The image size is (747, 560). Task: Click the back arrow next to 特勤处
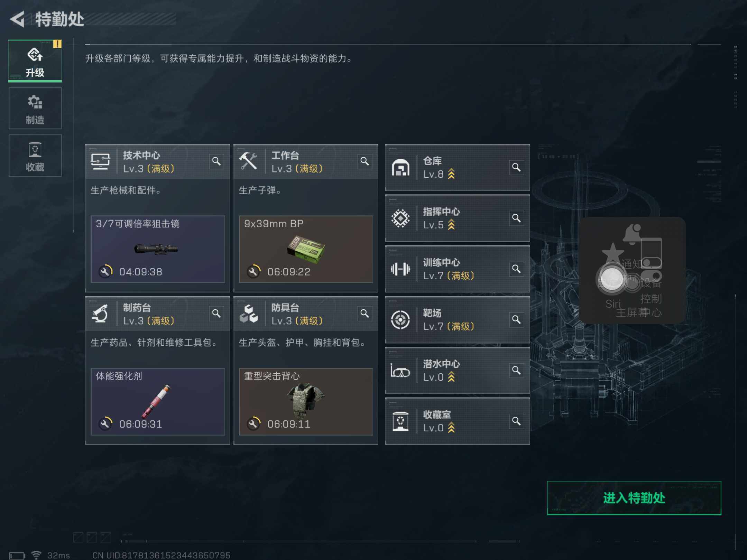pos(17,19)
